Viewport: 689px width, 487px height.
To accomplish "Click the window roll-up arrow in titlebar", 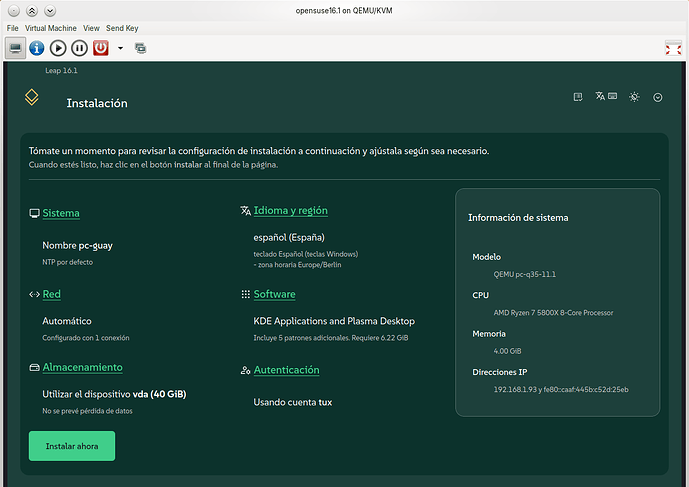I will click(32, 11).
